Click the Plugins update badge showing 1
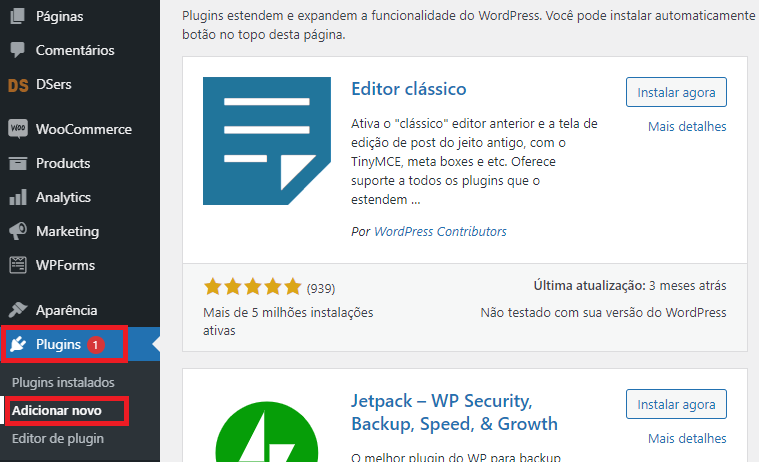 click(x=95, y=345)
